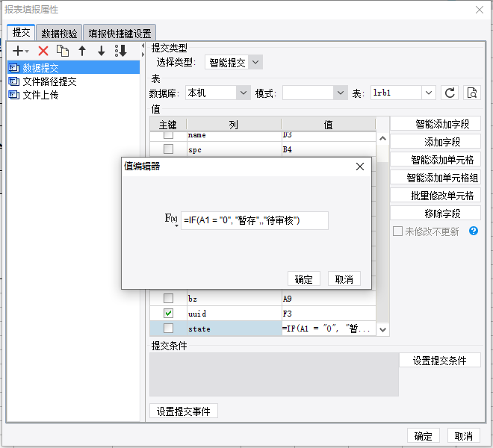Toggle primary key checkbox for bz row
This screenshot has height=448, width=493.
[168, 298]
